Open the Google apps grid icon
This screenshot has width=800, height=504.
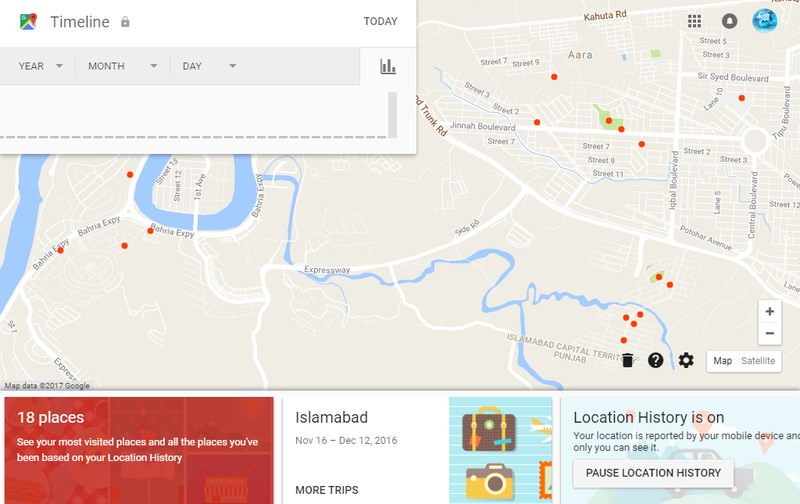694,21
